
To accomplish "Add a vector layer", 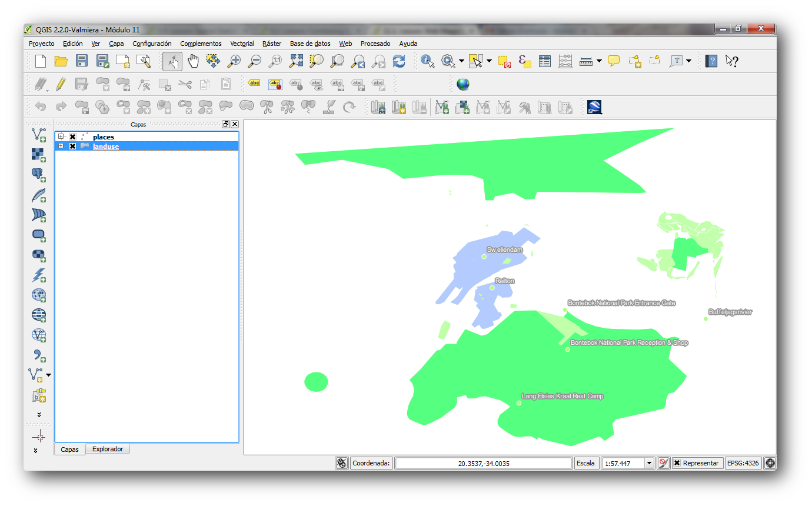I will (x=38, y=135).
